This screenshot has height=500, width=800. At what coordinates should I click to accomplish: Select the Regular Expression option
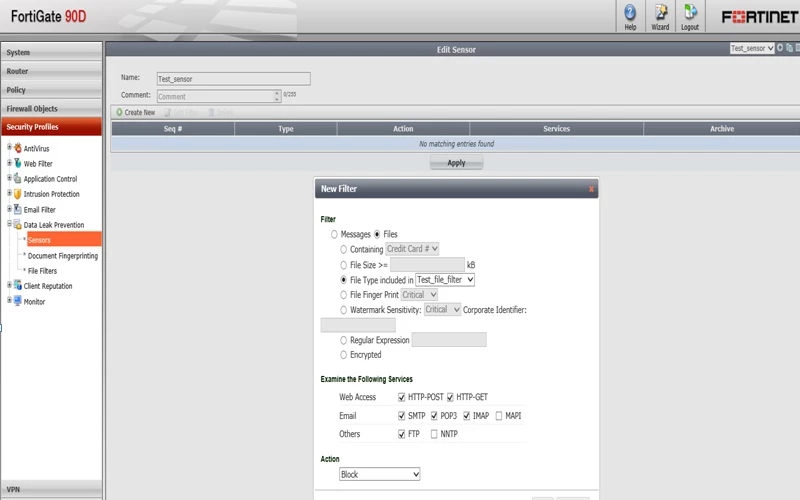point(343,340)
